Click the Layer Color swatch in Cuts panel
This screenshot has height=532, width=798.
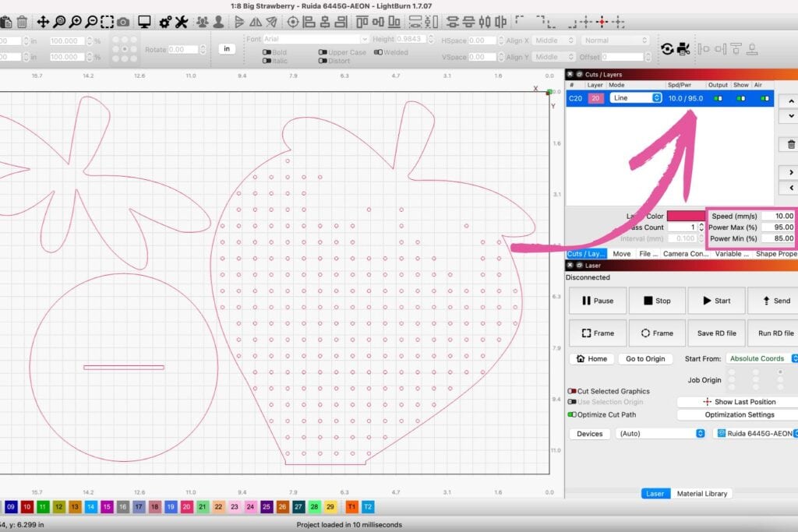686,216
